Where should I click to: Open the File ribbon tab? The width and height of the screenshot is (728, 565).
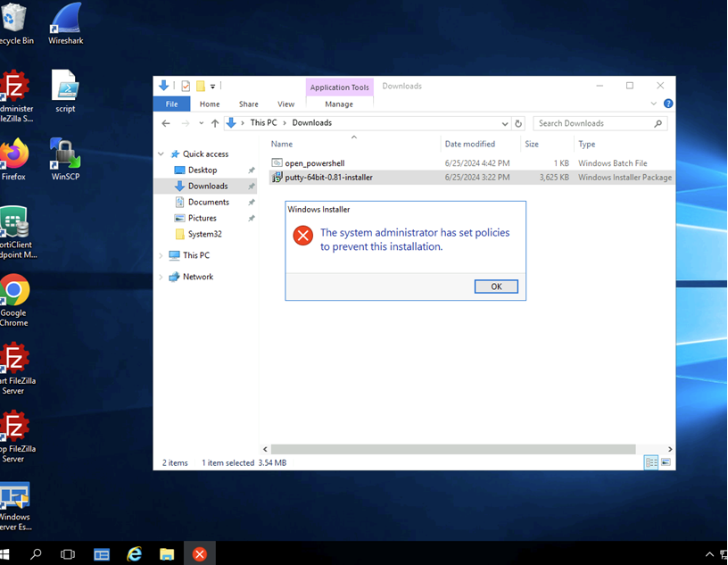tap(171, 104)
